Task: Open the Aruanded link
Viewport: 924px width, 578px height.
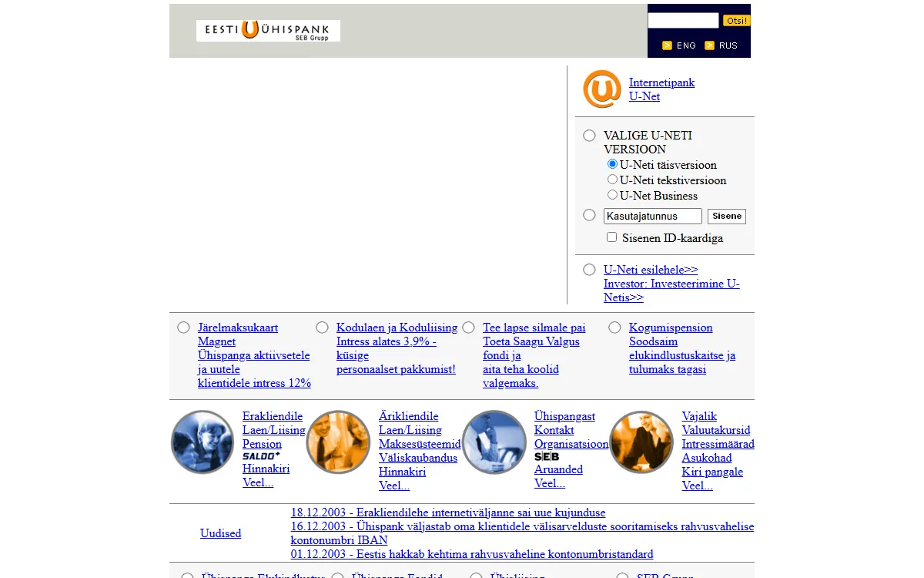Action: point(558,469)
